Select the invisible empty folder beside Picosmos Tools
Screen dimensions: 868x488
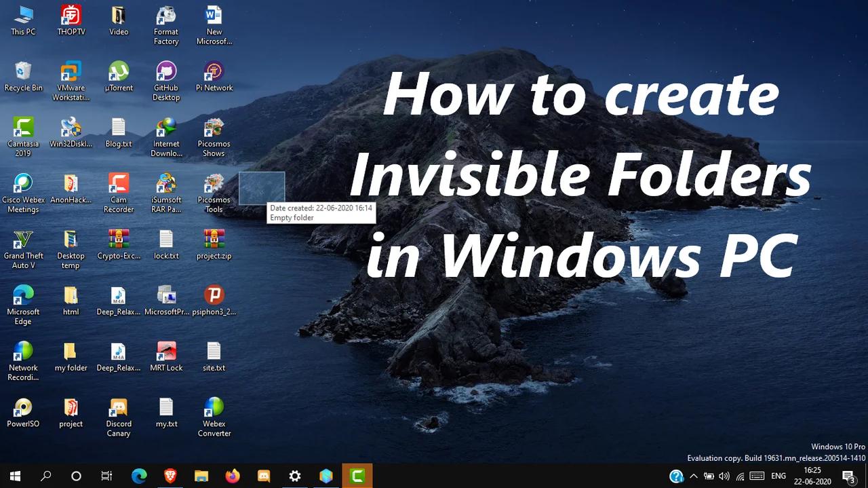(x=261, y=188)
